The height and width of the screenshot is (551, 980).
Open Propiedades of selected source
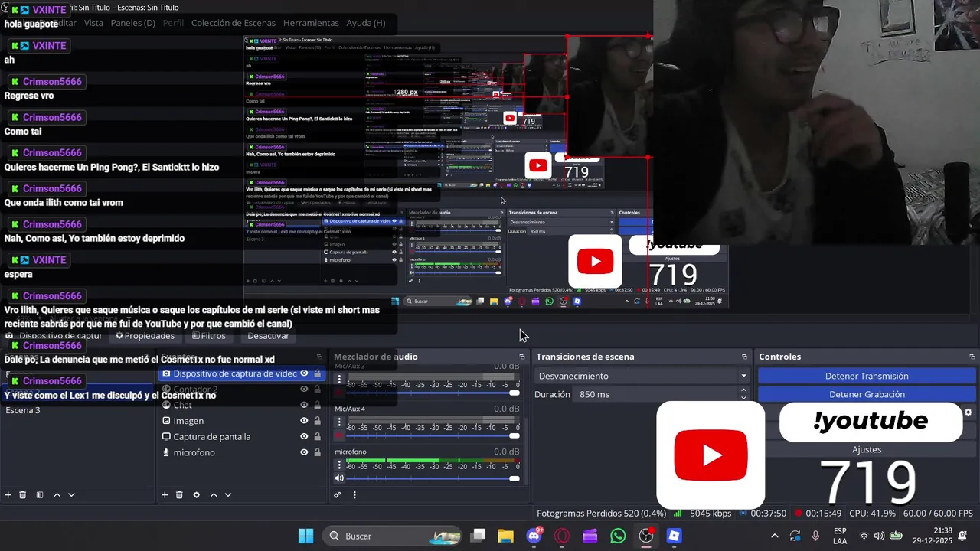145,336
